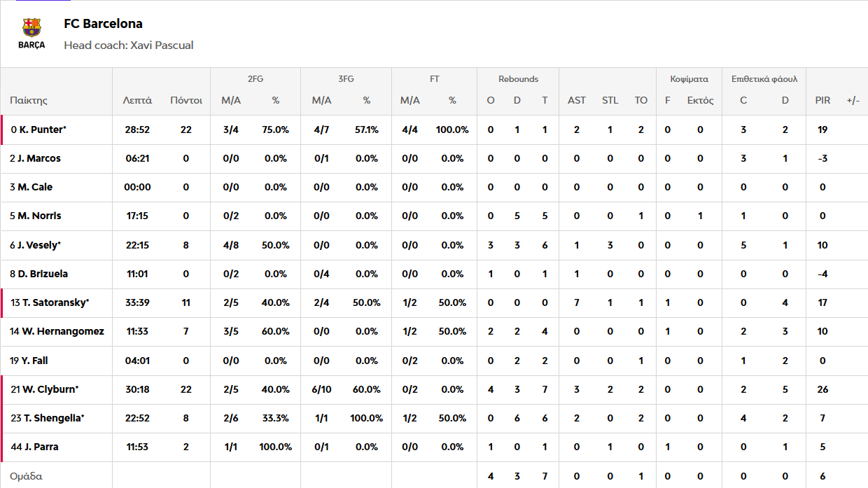
Task: Click on T. Satoransky's name
Action: click(59, 302)
